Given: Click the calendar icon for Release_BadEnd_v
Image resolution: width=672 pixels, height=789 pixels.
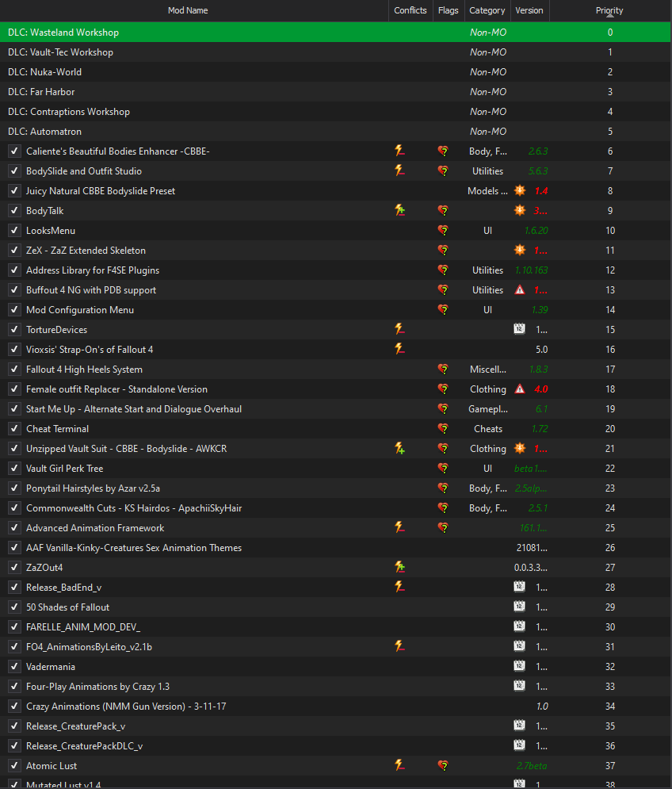Looking at the screenshot, I should click(520, 587).
